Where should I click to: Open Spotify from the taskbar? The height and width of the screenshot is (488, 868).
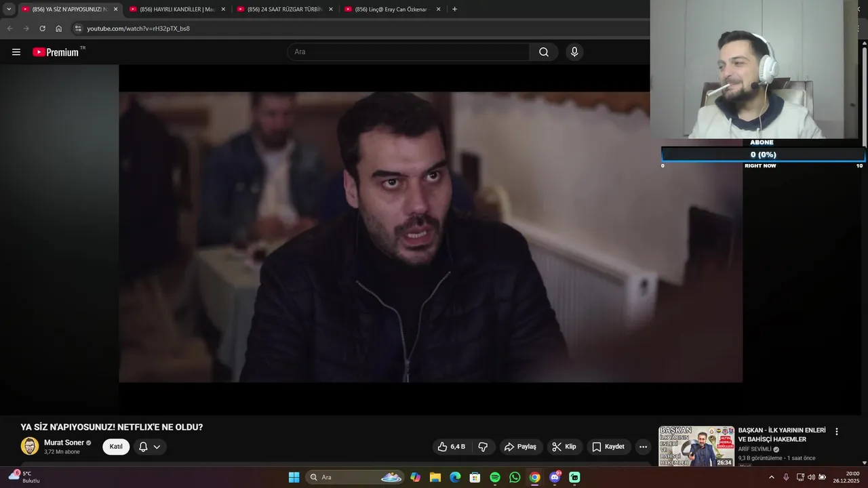[495, 477]
